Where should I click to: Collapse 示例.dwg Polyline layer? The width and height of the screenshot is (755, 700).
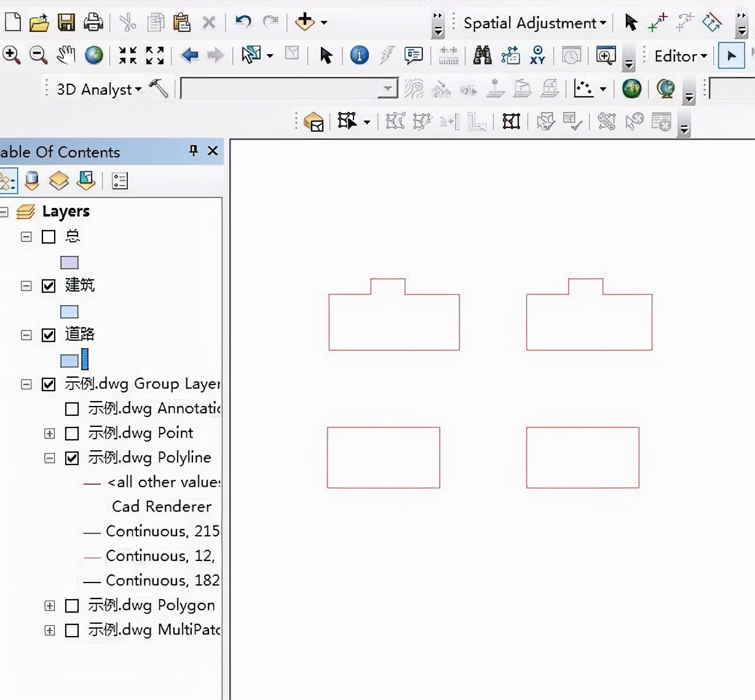[x=50, y=458]
